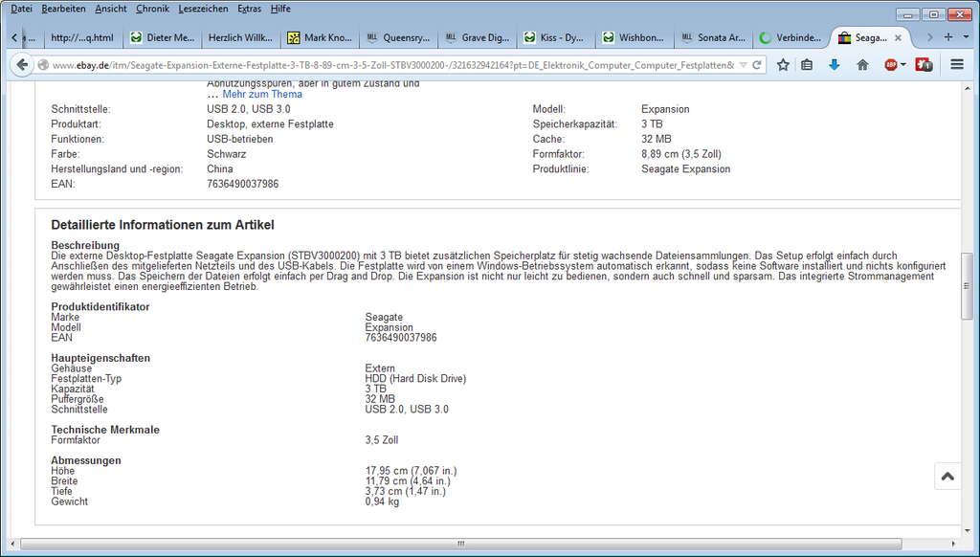980x557 pixels.
Task: Open a new tab with plus button
Action: [948, 37]
